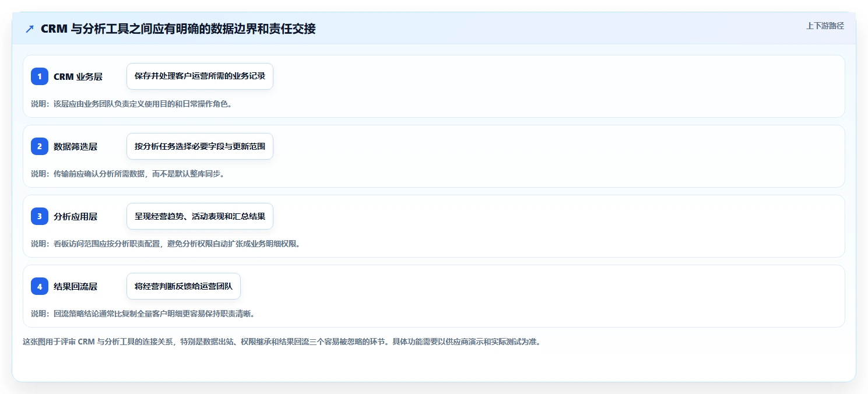Click the 保存并处理客户运营所需的业务记录 chip
868x394 pixels.
pos(200,76)
